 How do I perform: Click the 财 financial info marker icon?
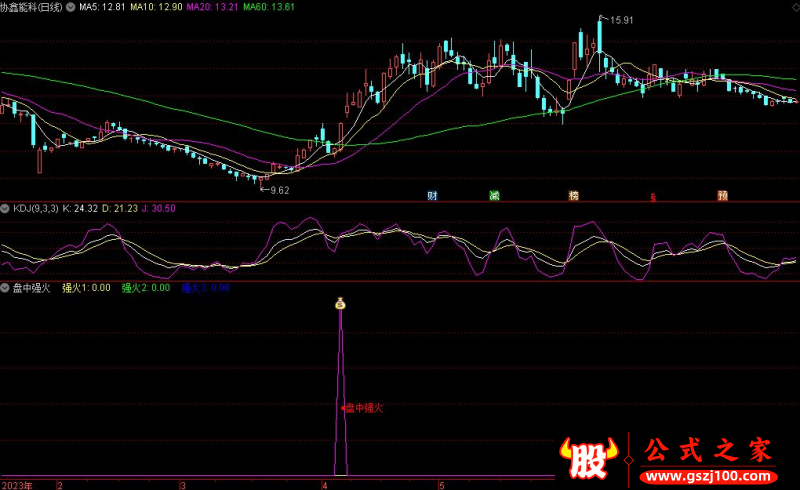(432, 195)
